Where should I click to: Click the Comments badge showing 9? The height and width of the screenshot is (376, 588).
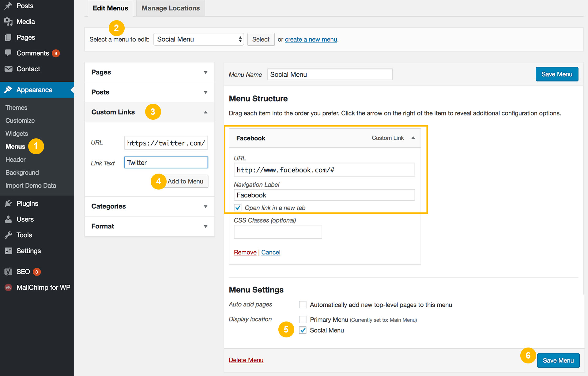click(x=56, y=53)
